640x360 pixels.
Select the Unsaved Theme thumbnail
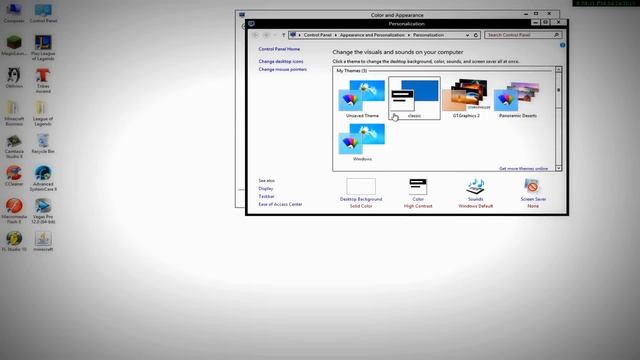click(x=362, y=99)
